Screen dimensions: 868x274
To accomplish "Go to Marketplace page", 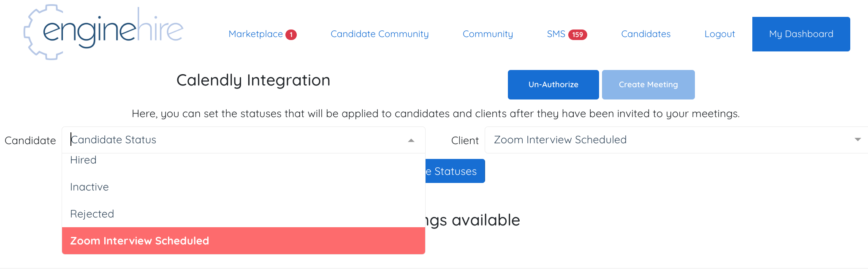I will [x=255, y=34].
